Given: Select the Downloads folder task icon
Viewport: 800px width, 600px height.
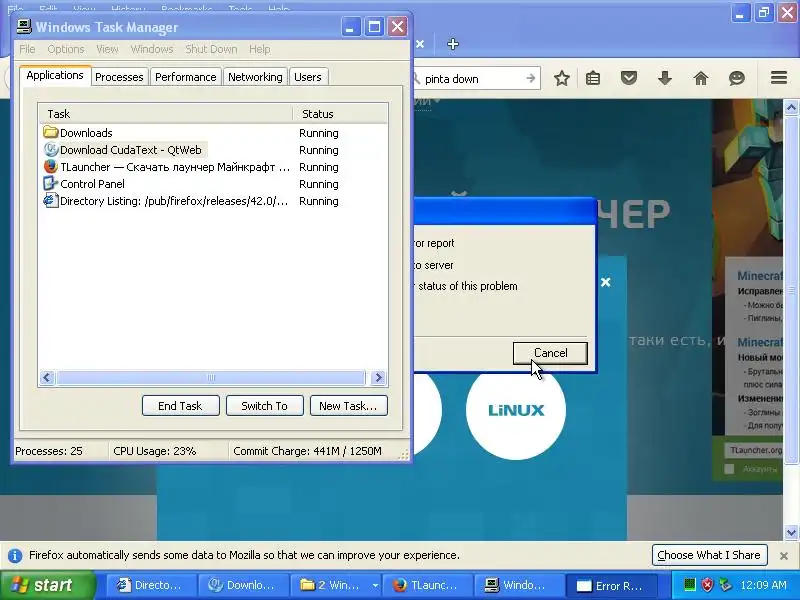Looking at the screenshot, I should pyautogui.click(x=50, y=132).
